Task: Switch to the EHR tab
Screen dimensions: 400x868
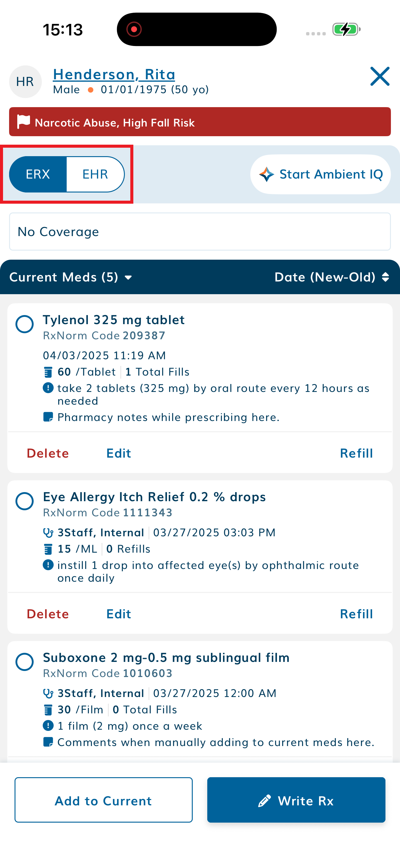Action: [x=95, y=175]
